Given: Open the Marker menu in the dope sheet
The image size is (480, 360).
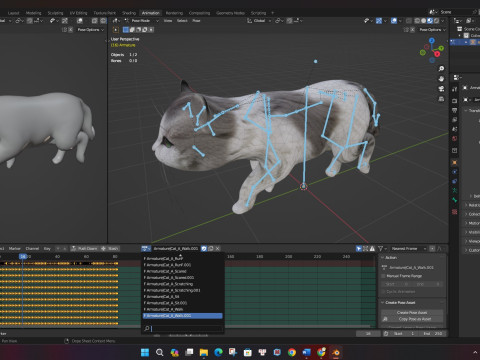Looking at the screenshot, I should (x=14, y=248).
